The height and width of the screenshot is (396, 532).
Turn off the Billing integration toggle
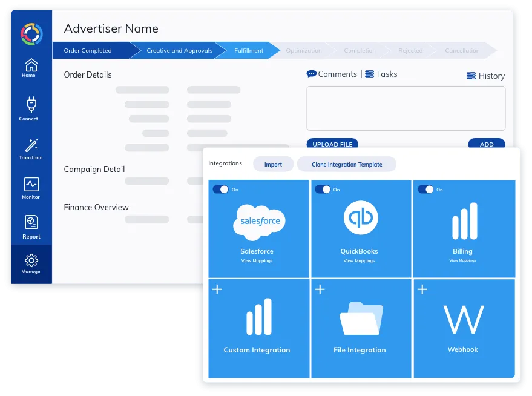[426, 190]
